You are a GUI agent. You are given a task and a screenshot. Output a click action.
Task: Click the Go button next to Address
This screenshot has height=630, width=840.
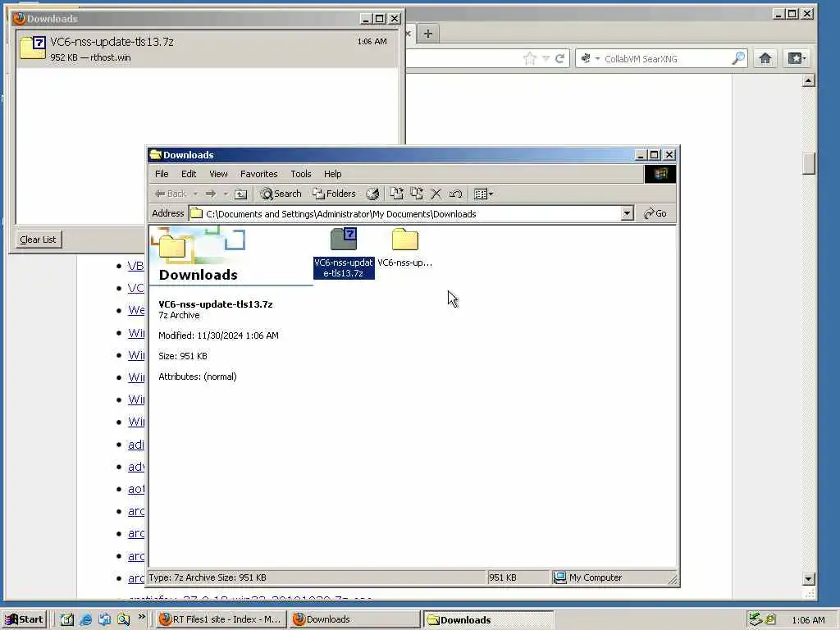[655, 214]
